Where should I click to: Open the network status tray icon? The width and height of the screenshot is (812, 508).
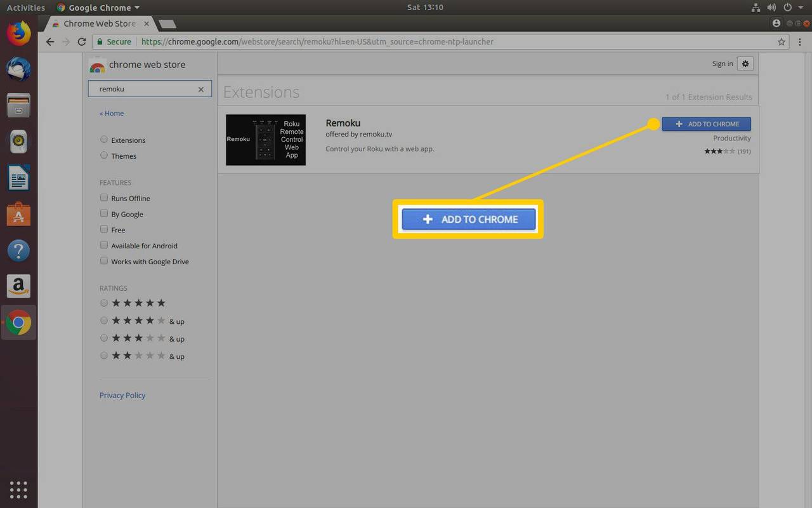pos(756,8)
